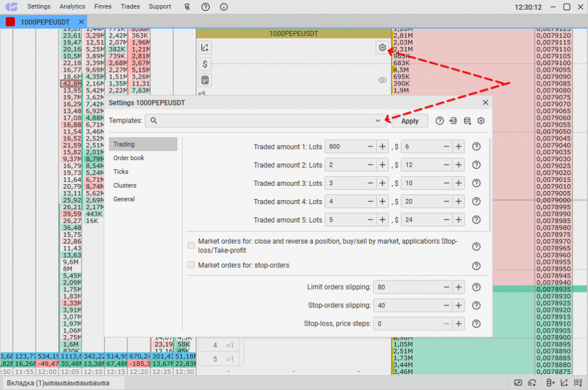Click the add chart icon in status bar

[x=564, y=383]
